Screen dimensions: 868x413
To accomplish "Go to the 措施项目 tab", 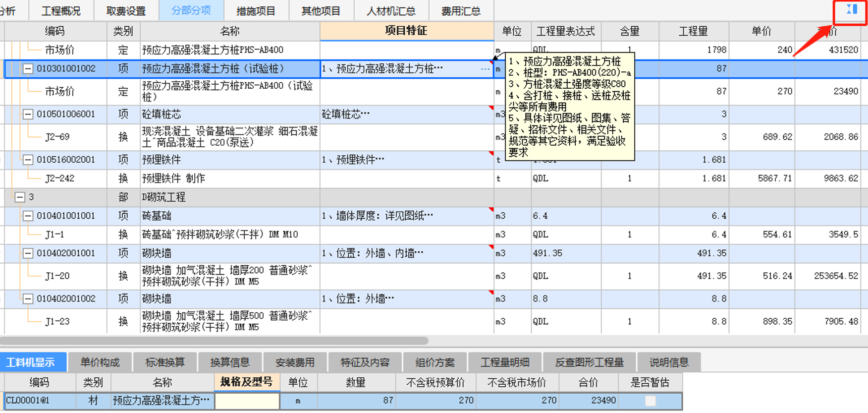I will pyautogui.click(x=256, y=11).
